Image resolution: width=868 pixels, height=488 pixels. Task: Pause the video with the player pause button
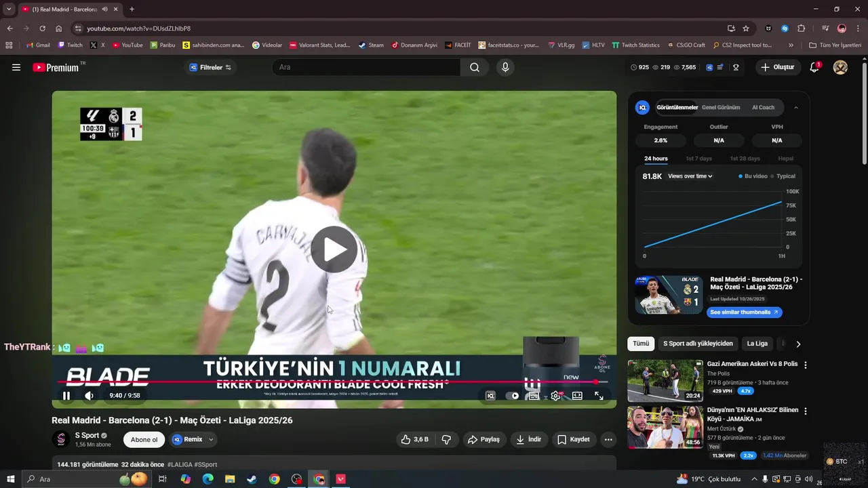click(x=66, y=396)
